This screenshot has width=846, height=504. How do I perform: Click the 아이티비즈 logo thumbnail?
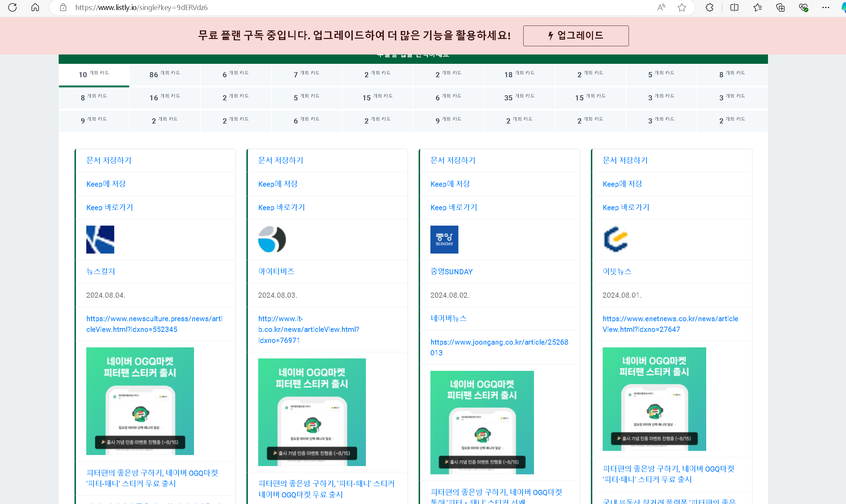272,239
